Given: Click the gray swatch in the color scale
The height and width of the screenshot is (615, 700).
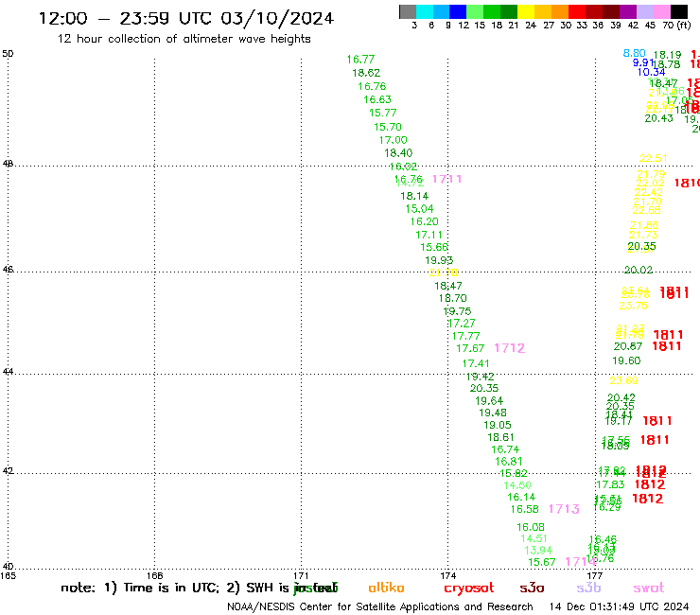Looking at the screenshot, I should (408, 11).
